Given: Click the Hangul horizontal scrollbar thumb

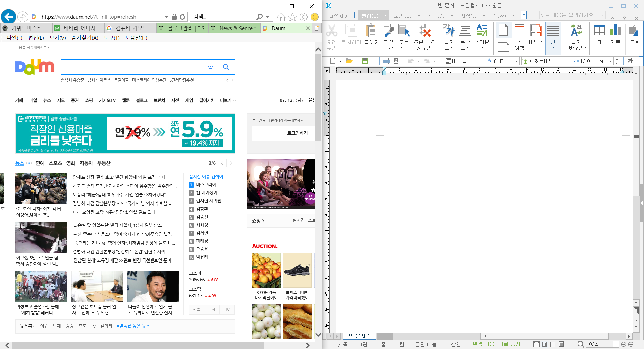Looking at the screenshot, I should pyautogui.click(x=549, y=336).
